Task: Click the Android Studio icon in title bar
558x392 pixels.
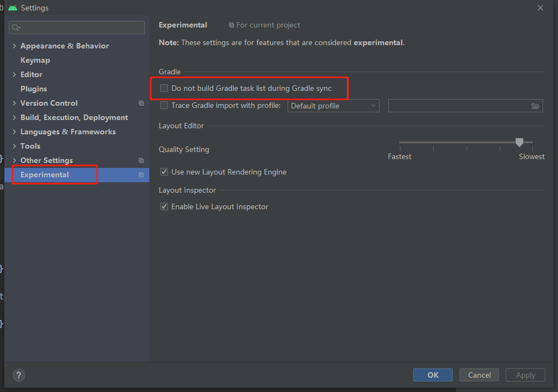Action: coord(13,8)
